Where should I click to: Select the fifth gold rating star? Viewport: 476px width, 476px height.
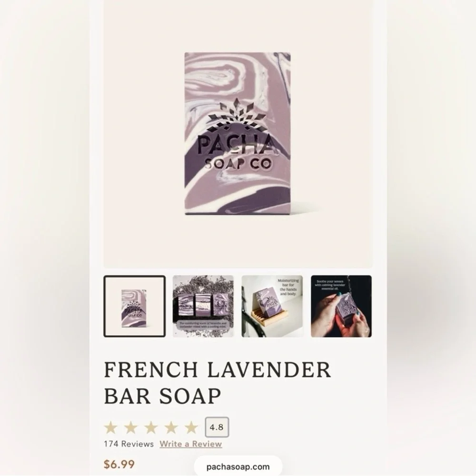click(x=191, y=427)
